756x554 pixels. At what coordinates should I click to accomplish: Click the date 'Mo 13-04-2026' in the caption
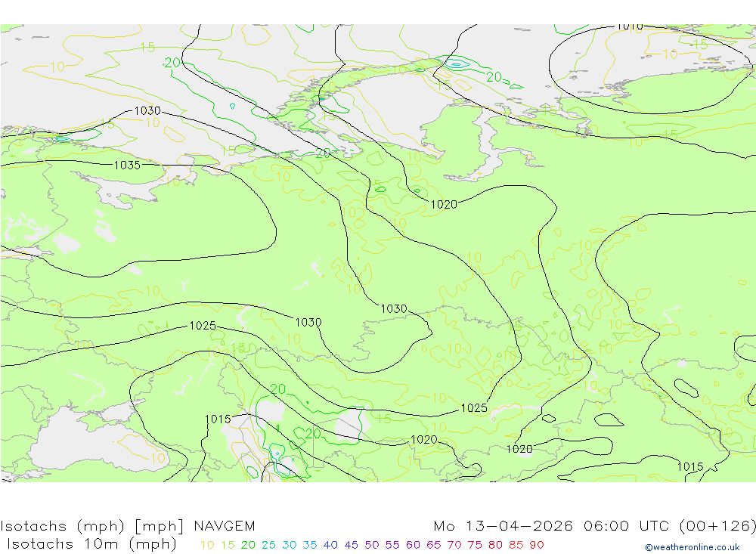[503, 525]
